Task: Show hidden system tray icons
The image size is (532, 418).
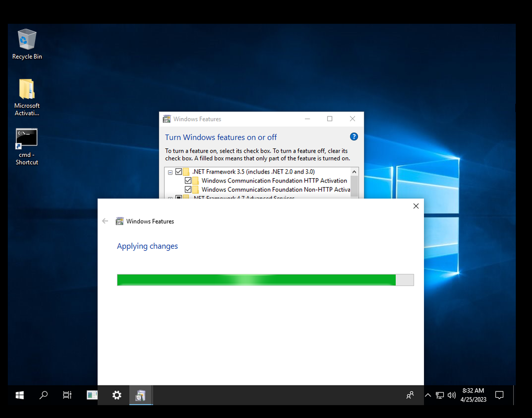Action: pos(428,395)
